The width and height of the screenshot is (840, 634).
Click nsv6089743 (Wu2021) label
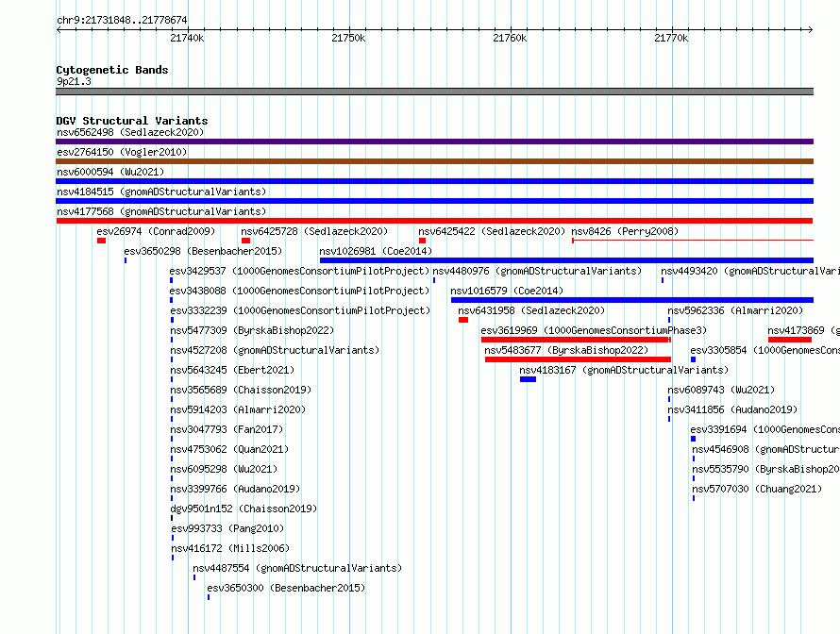pos(721,390)
